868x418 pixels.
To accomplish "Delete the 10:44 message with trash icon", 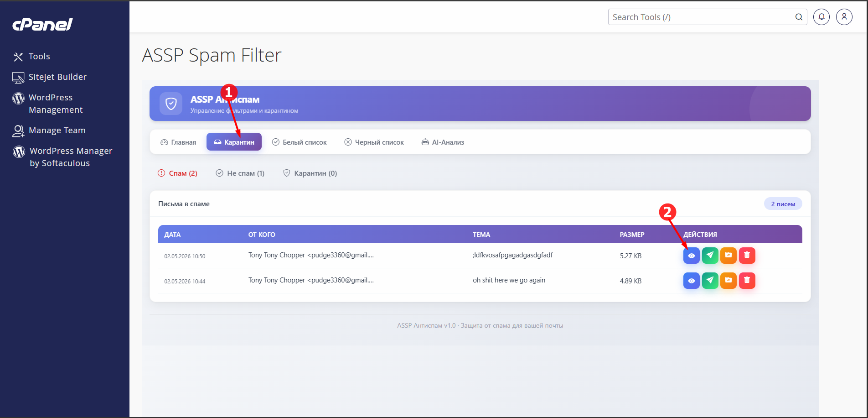I will (x=747, y=281).
